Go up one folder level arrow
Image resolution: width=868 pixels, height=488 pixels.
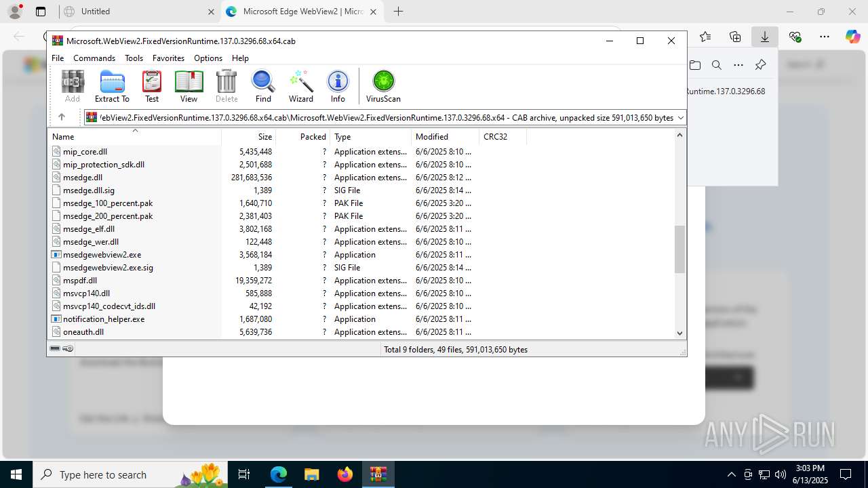[62, 117]
